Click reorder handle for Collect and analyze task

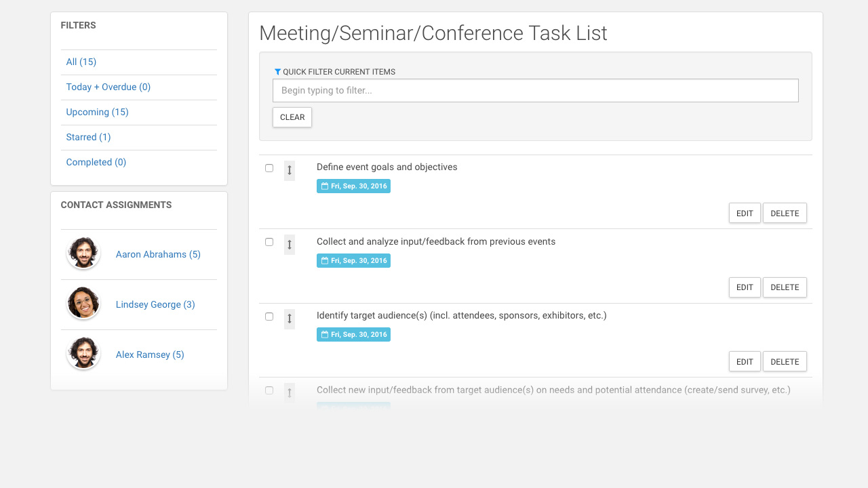click(x=290, y=245)
